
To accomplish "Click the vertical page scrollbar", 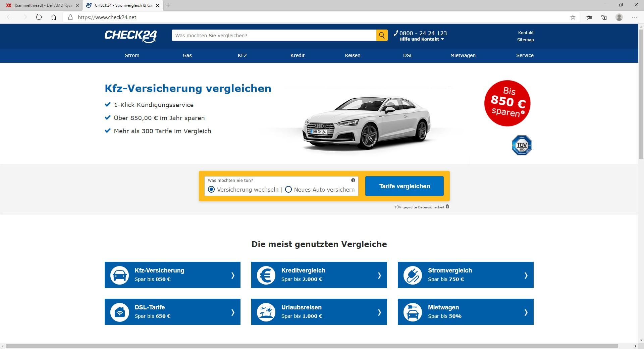I will (641, 94).
